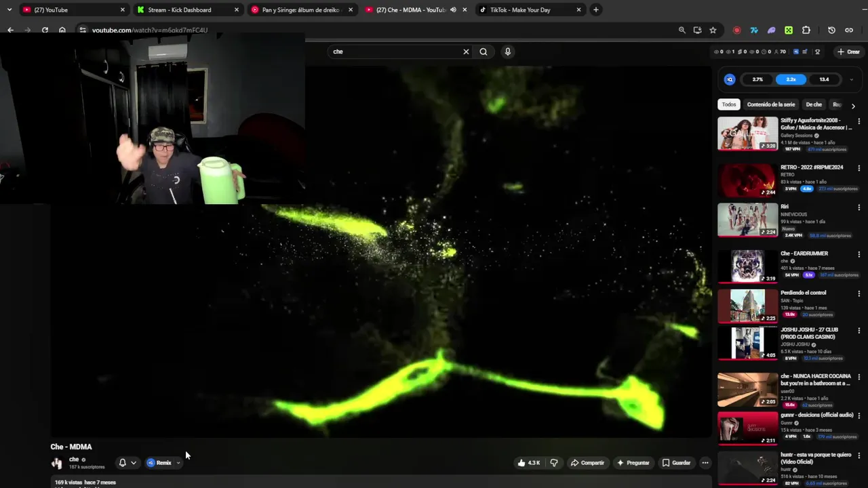The width and height of the screenshot is (868, 488).
Task: Click the Preguntar button
Action: click(633, 463)
